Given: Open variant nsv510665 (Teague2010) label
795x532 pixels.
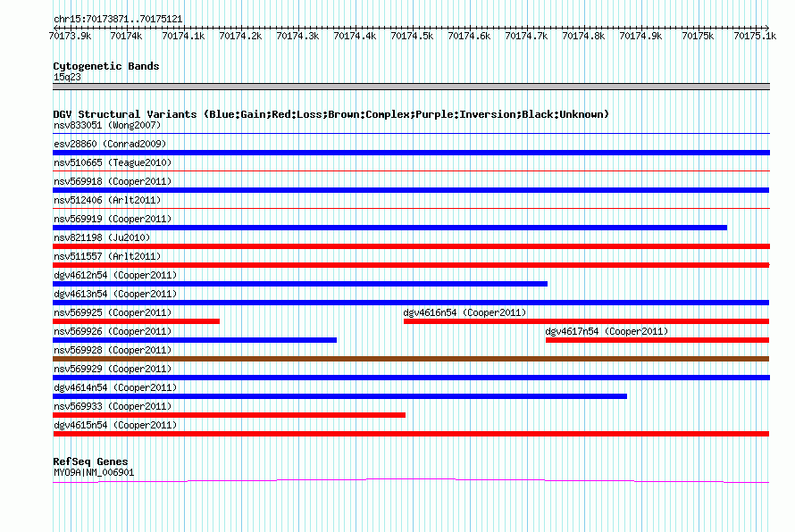Looking at the screenshot, I should [x=113, y=162].
